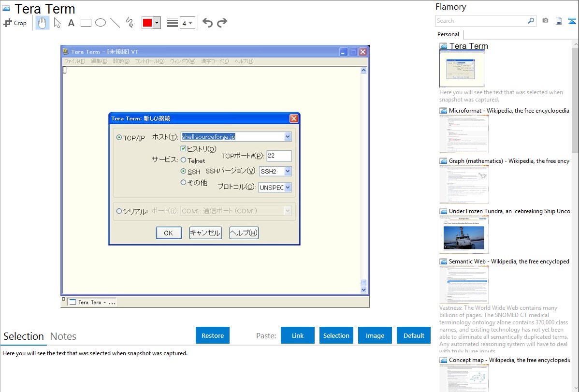Image resolution: width=579 pixels, height=392 pixels.
Task: Select the text annotation tool
Action: (x=71, y=23)
